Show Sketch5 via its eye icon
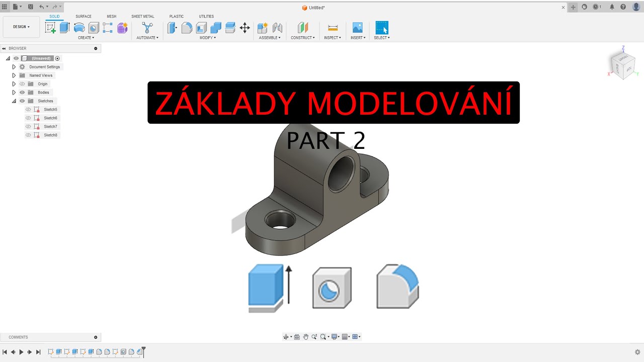644x362 pixels. point(28,110)
